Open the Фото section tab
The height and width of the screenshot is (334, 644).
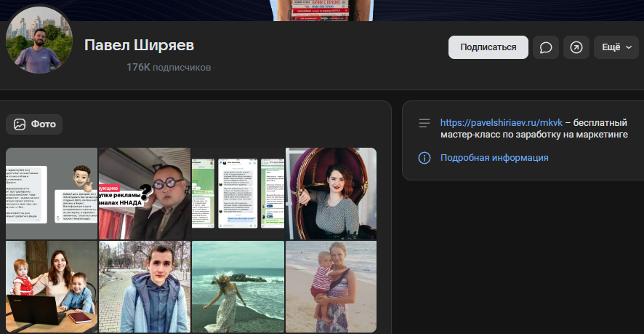tap(34, 124)
